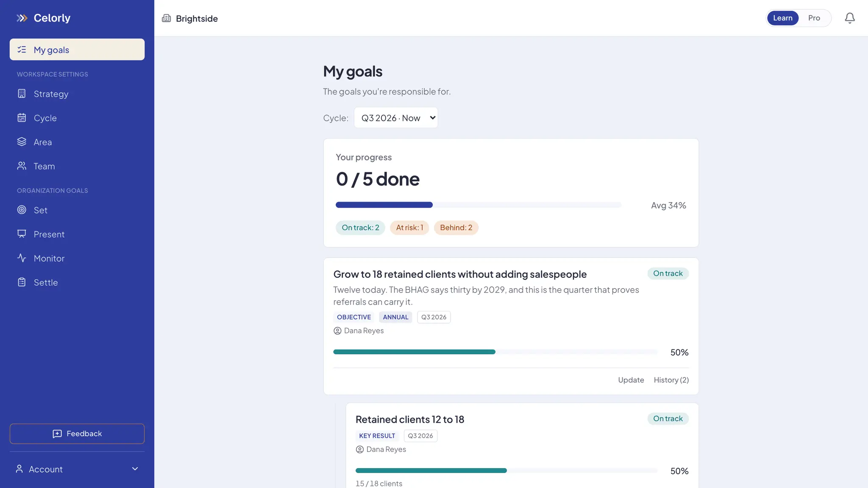This screenshot has height=488, width=868.
Task: Click the overall Avg 34% progress bar
Action: point(479,205)
